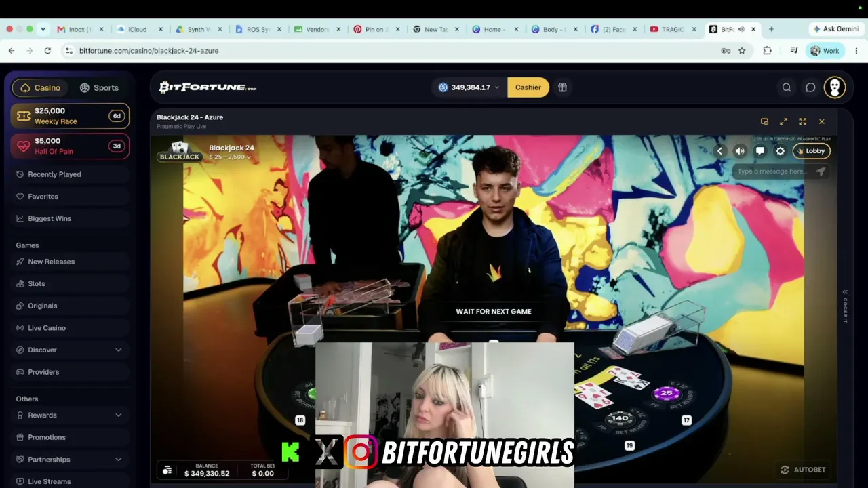This screenshot has width=868, height=488.
Task: Open Favorites in the sidebar
Action: tap(71, 197)
